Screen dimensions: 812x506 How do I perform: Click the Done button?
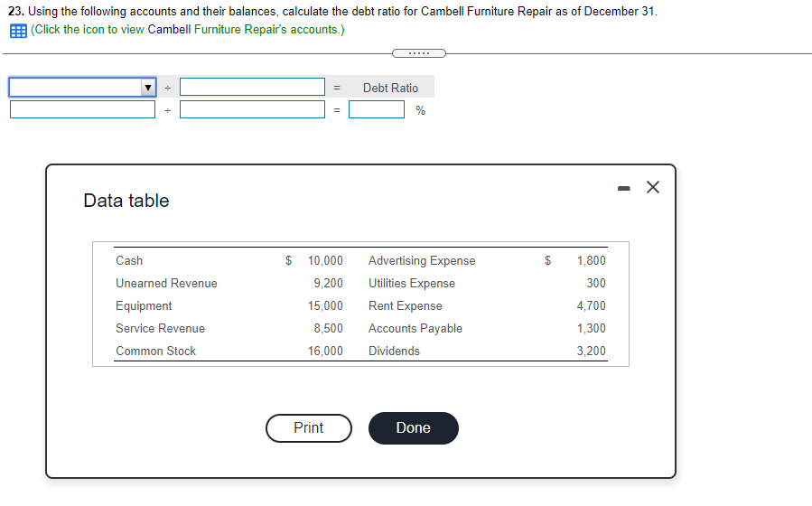(414, 428)
